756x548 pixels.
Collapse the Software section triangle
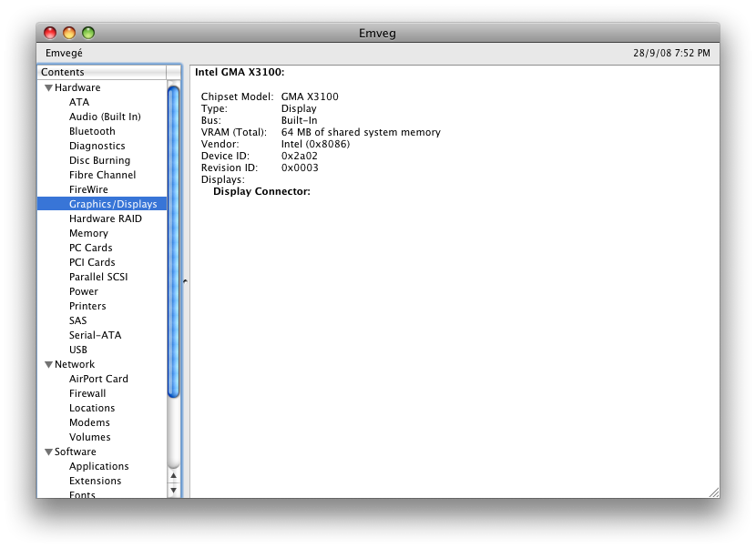pyautogui.click(x=48, y=452)
